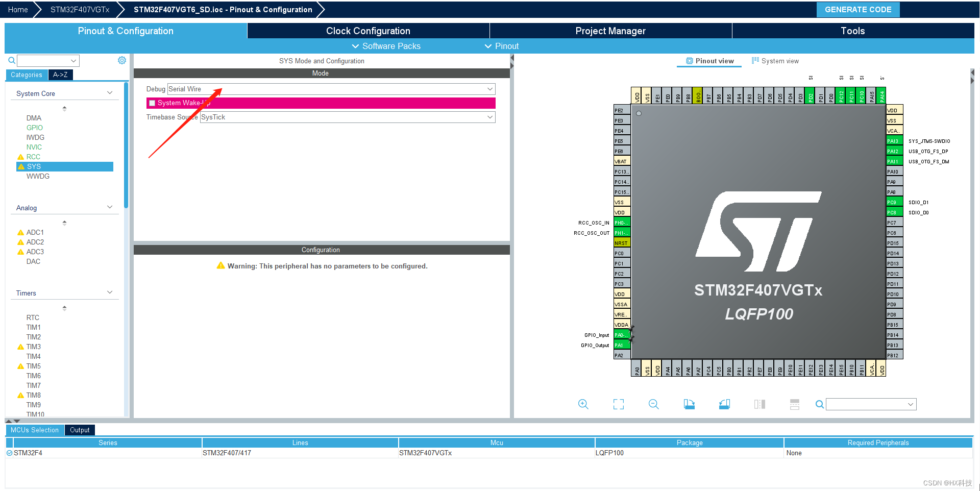The width and height of the screenshot is (980, 491).
Task: Select DMA in System Core
Action: pyautogui.click(x=34, y=118)
